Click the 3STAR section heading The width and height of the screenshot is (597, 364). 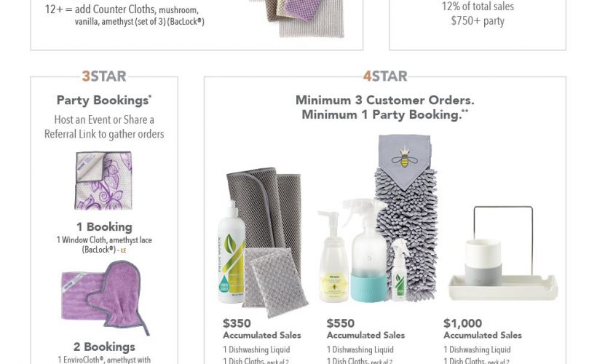[x=104, y=76]
